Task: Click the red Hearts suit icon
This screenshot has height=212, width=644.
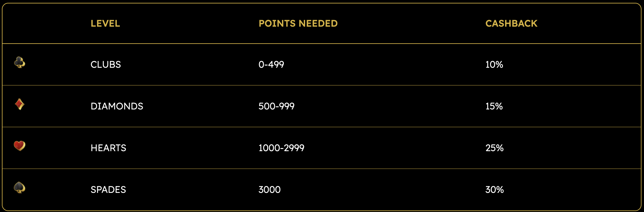Action: [20, 146]
